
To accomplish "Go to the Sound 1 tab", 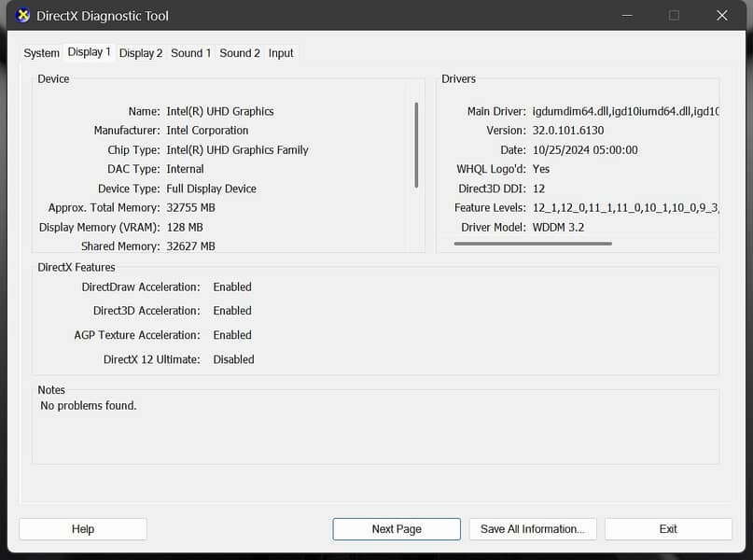I will click(190, 53).
